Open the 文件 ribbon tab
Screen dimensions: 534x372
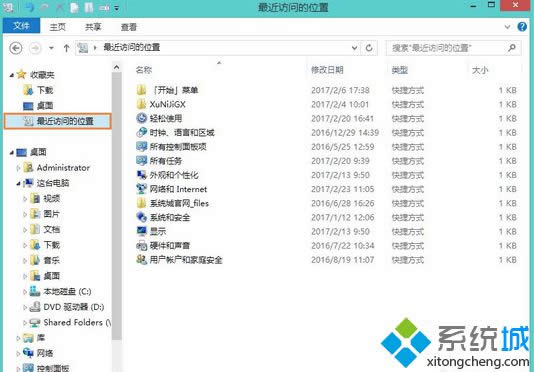click(21, 26)
